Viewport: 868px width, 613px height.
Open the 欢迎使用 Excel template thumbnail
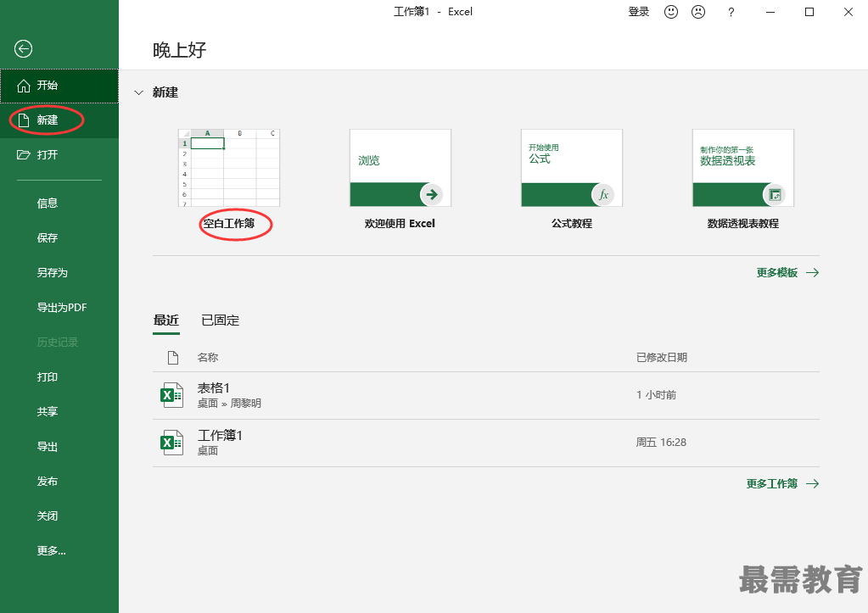pyautogui.click(x=400, y=168)
